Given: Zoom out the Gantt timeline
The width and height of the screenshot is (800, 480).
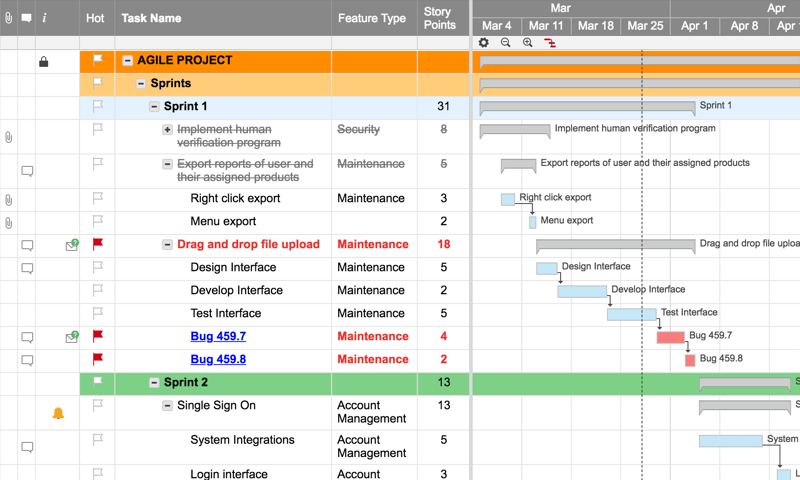Looking at the screenshot, I should [x=506, y=43].
